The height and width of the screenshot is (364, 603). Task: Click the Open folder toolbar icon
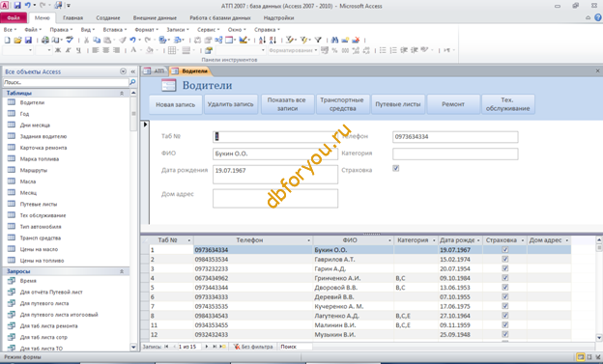tap(17, 40)
